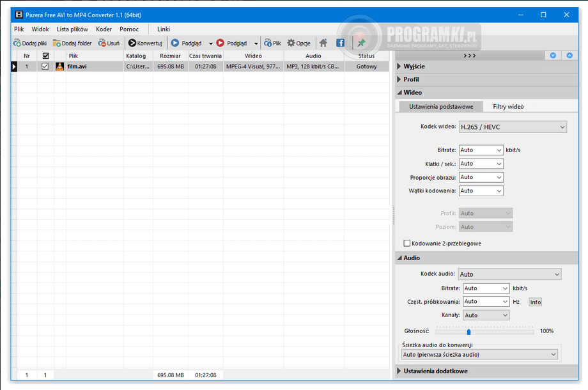
Task: Click the Katalog header column
Action: [x=137, y=56]
